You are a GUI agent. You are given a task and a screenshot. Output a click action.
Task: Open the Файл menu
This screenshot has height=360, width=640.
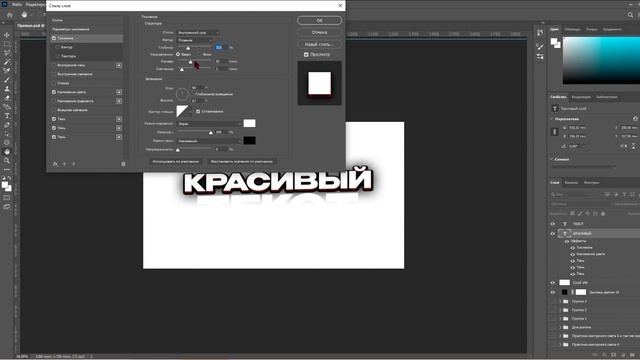[17, 4]
